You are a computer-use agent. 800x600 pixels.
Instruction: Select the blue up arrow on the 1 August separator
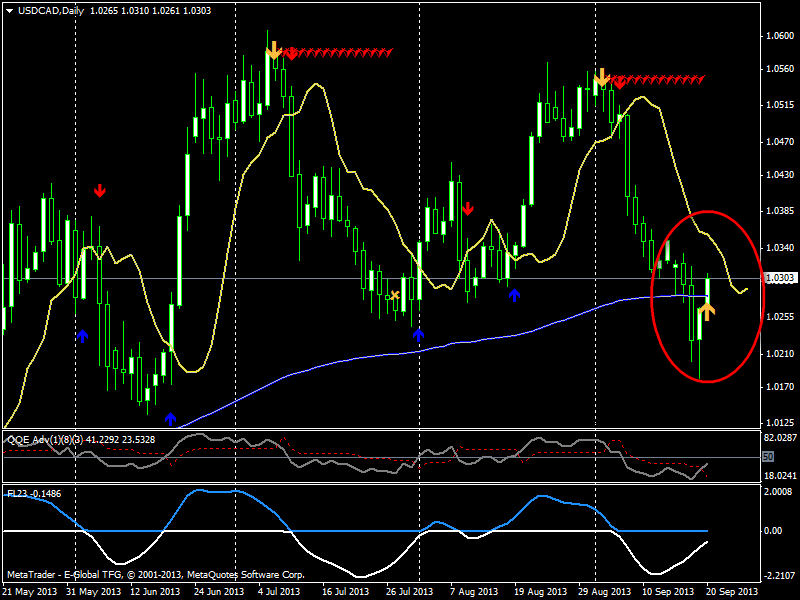(x=418, y=335)
